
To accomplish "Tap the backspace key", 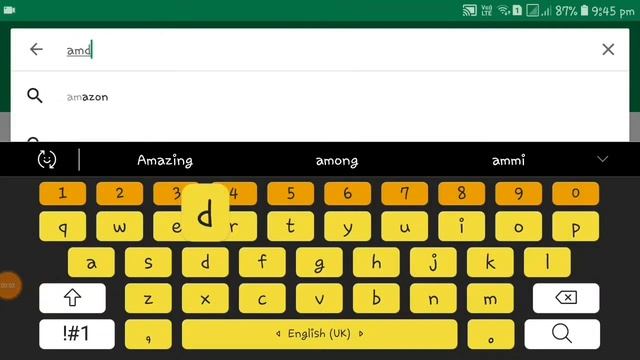I will 566,298.
